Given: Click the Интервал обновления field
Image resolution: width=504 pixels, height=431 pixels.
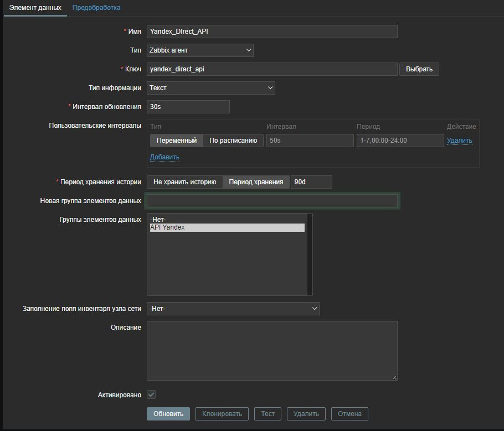Looking at the screenshot, I should pos(188,107).
